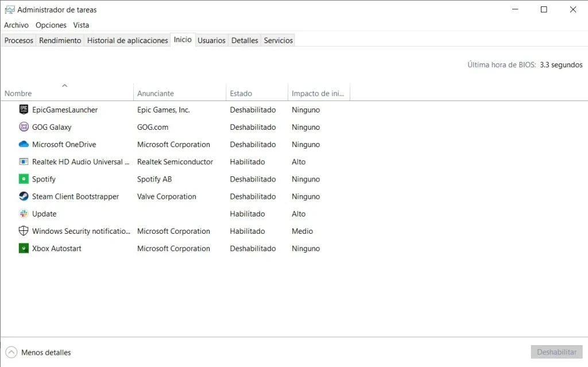Screen dimensions: 588x367
Task: Click Microsoft Corporation in the OneDrive row
Action: click(173, 144)
